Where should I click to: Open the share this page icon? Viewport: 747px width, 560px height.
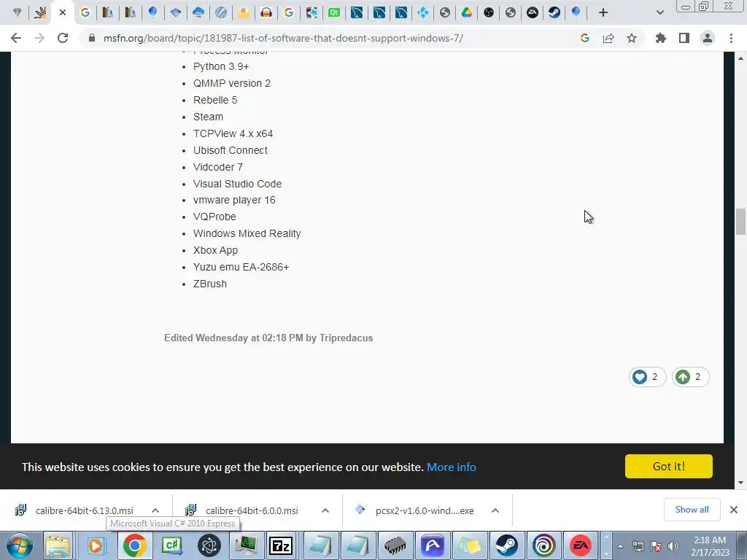608,38
